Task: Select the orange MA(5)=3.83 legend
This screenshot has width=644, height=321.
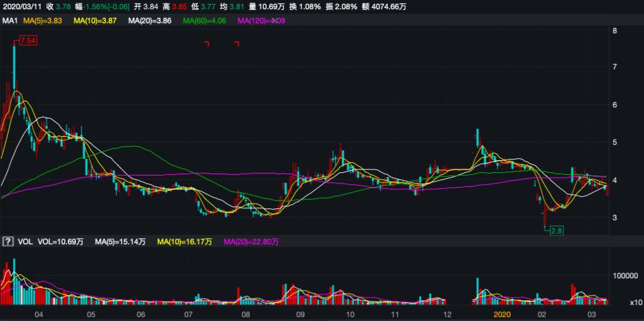Action: [43, 21]
